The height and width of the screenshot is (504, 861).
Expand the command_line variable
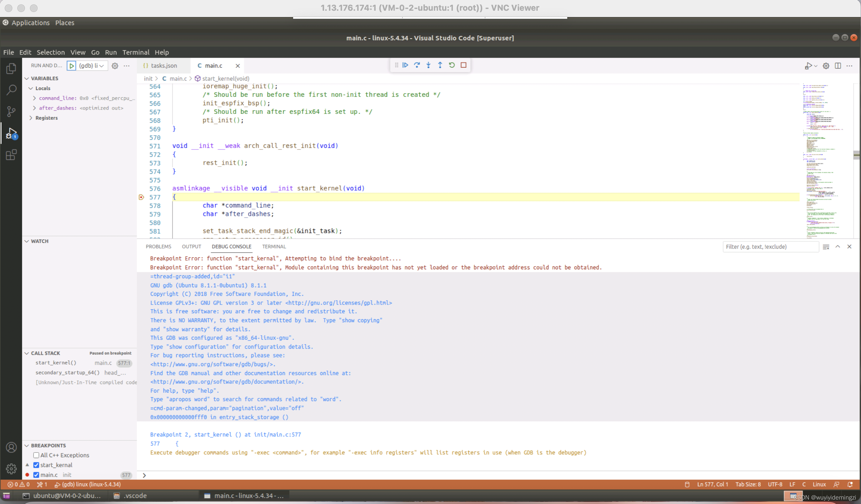(34, 98)
